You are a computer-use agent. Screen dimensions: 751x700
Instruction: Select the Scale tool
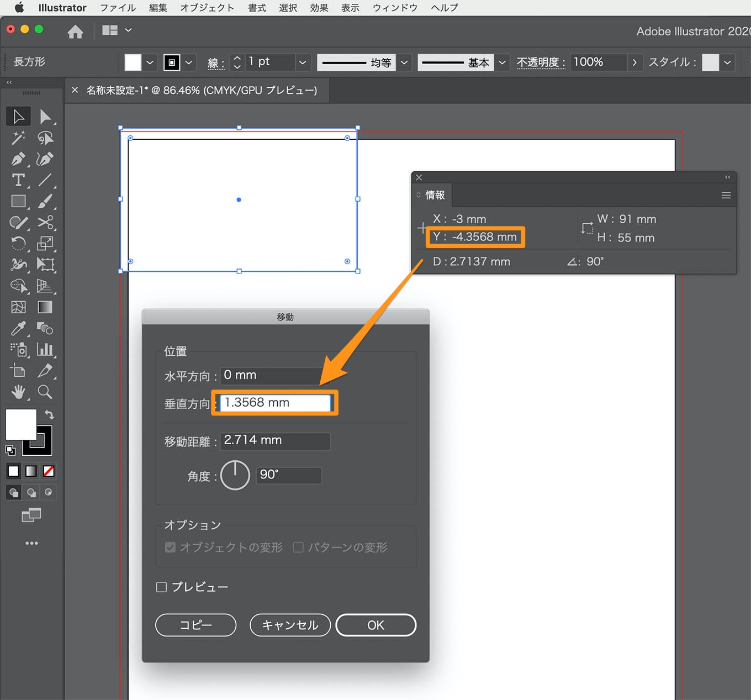[45, 244]
